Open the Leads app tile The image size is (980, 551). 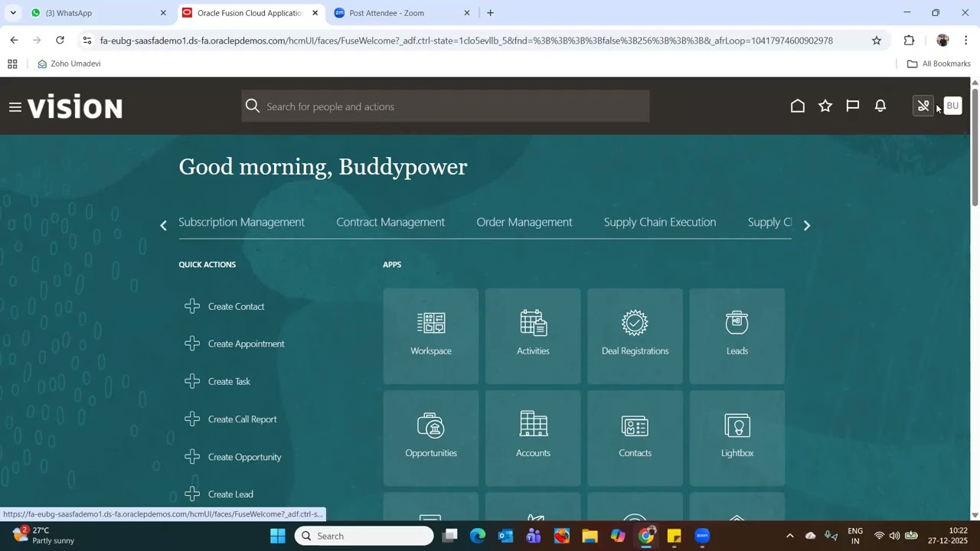click(737, 336)
